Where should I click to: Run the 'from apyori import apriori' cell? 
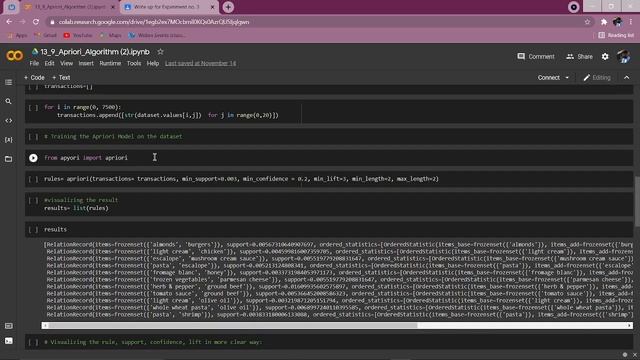pos(33,158)
